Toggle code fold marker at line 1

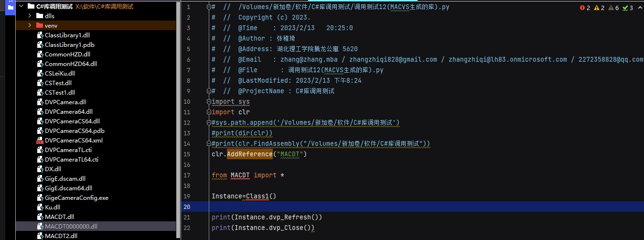209,7
